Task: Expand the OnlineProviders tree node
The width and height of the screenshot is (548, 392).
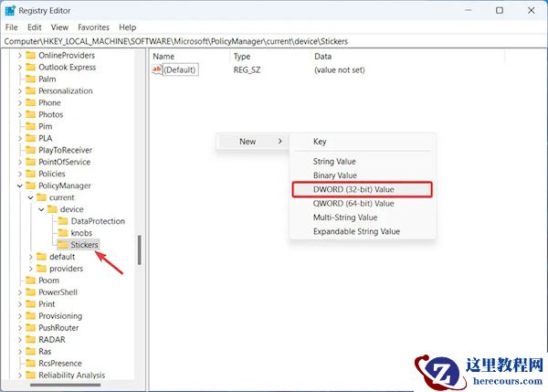Action: [x=19, y=55]
